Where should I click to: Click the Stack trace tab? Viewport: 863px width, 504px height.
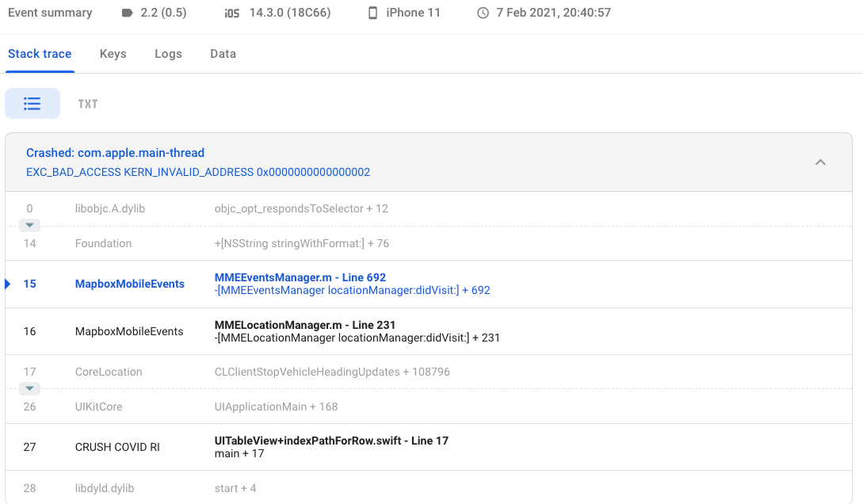pyautogui.click(x=40, y=53)
